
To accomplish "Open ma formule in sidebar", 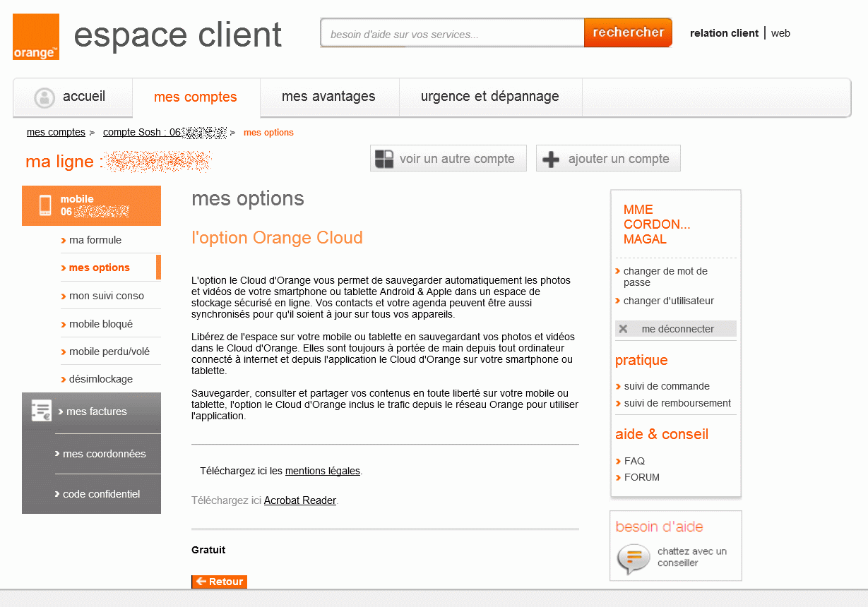I will [x=95, y=240].
